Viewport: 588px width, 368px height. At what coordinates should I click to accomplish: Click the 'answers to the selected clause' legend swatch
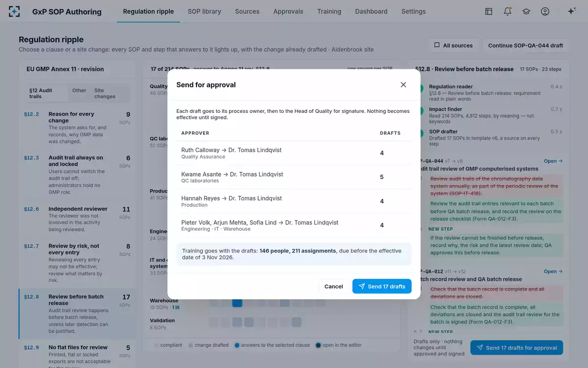[237, 345]
